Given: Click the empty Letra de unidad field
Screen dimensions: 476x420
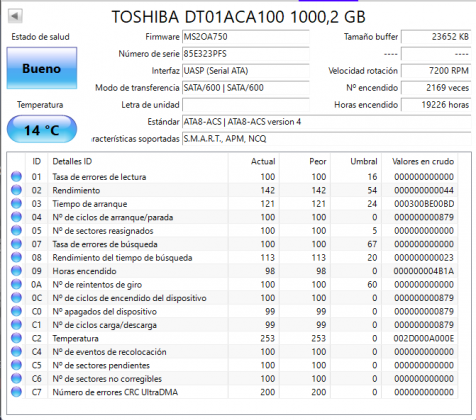Looking at the screenshot, I should [x=246, y=105].
